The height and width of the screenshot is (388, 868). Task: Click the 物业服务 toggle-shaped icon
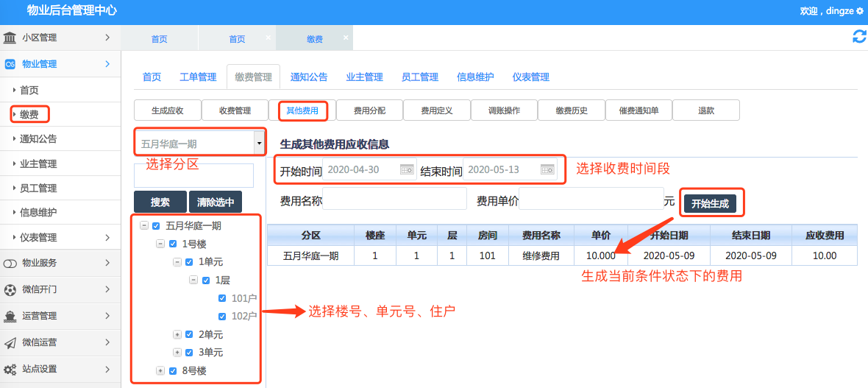[x=10, y=264]
